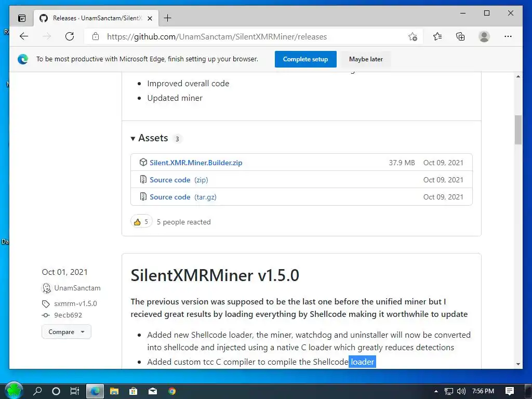Screen dimensions: 532x399
Task: Switch to Microsoft Edge on taskbar
Action: (95, 391)
